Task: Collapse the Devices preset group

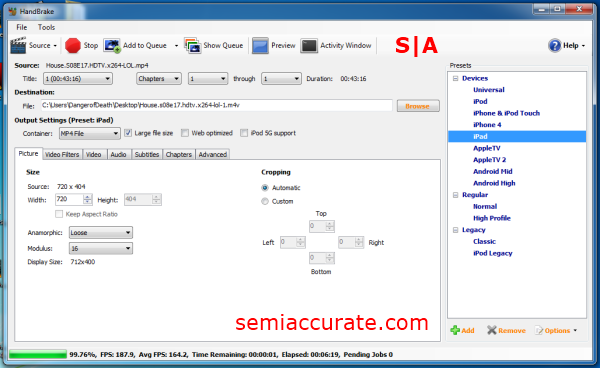Action: [455, 78]
